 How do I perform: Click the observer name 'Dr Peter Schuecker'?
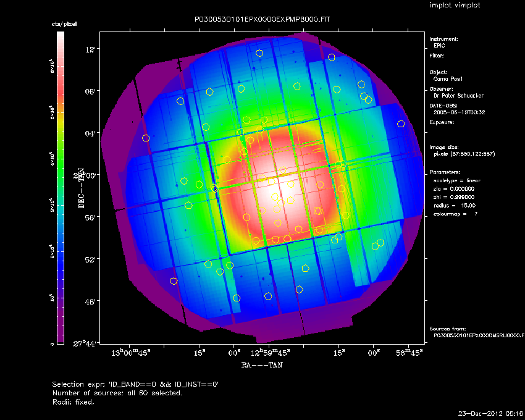458,96
